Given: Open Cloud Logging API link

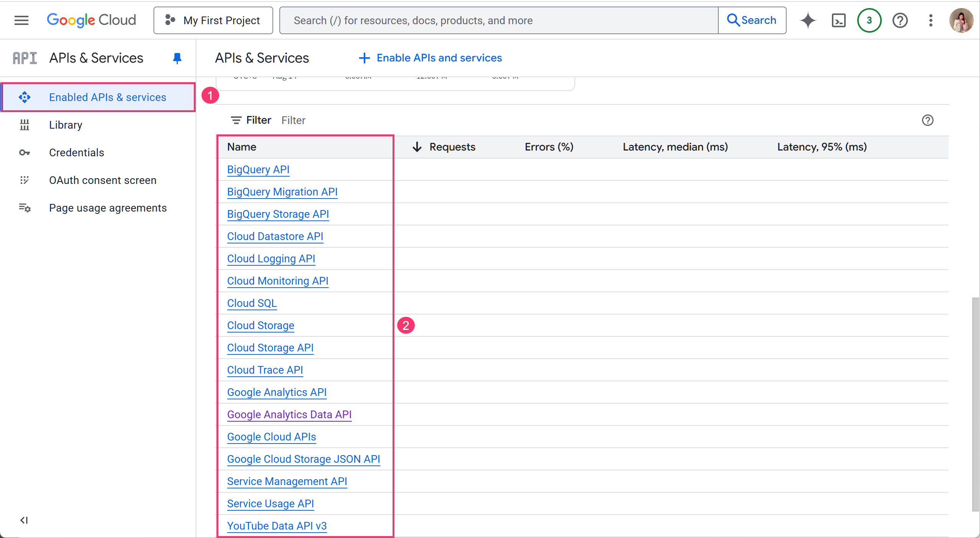Looking at the screenshot, I should pyautogui.click(x=271, y=258).
